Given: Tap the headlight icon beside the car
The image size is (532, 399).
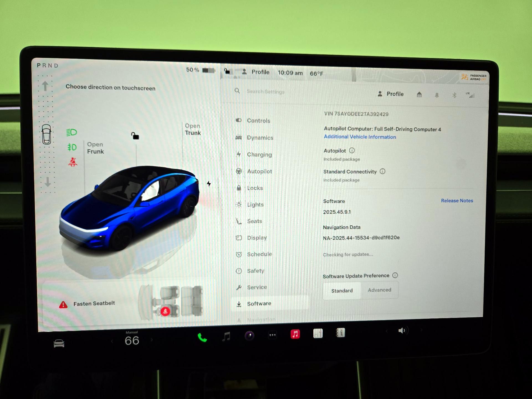Looking at the screenshot, I should coord(71,132).
